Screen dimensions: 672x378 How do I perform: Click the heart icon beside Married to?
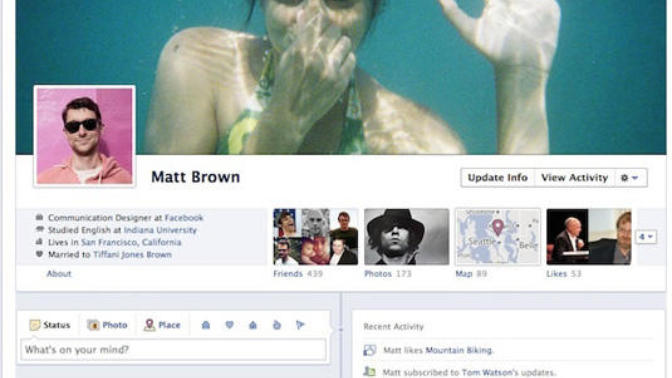pos(39,254)
